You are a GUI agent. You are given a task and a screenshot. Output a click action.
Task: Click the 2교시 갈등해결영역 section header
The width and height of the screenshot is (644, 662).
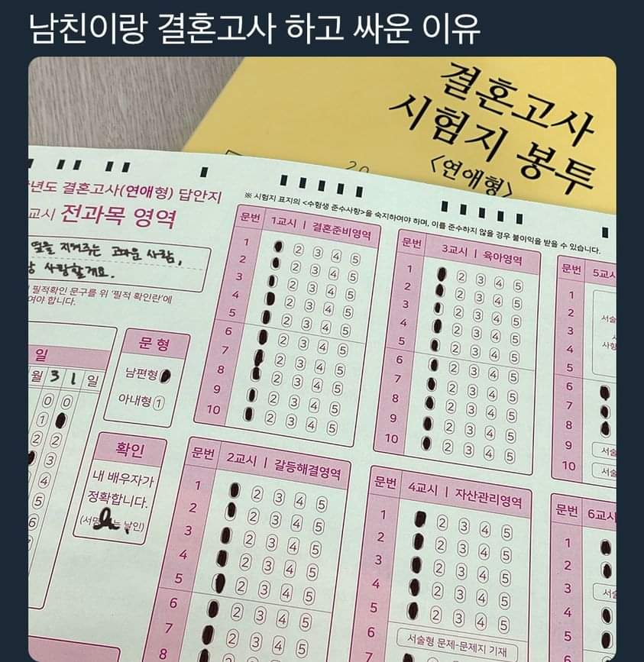coord(283,465)
